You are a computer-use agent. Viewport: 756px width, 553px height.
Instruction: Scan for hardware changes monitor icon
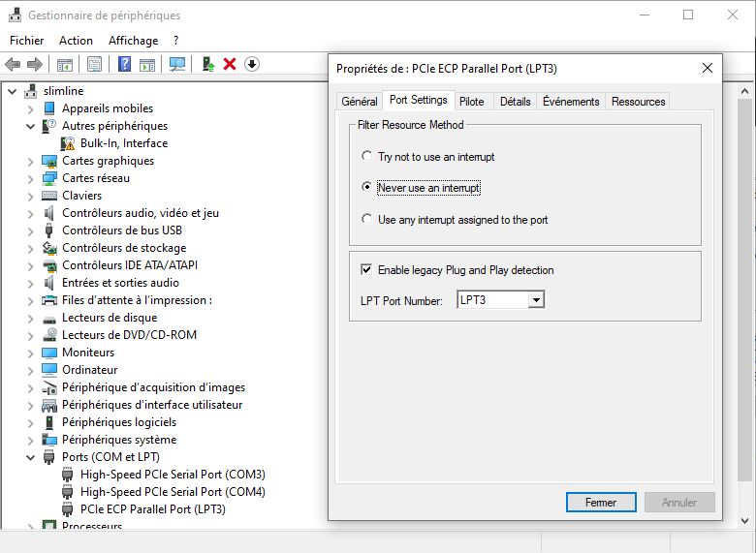pyautogui.click(x=177, y=64)
